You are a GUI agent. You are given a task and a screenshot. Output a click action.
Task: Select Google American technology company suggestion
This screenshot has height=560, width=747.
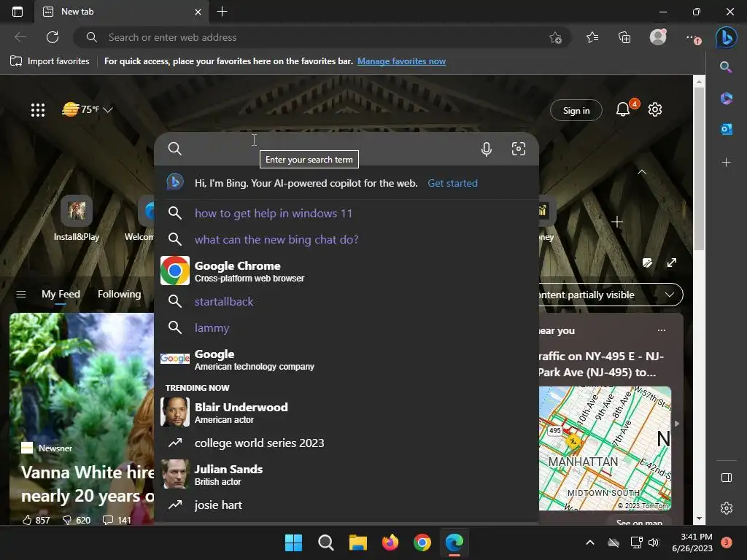[347, 359]
